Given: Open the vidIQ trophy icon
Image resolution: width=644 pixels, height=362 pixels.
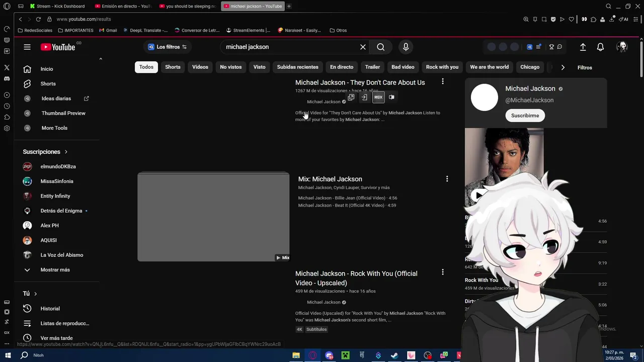Looking at the screenshot, I should pyautogui.click(x=551, y=47).
